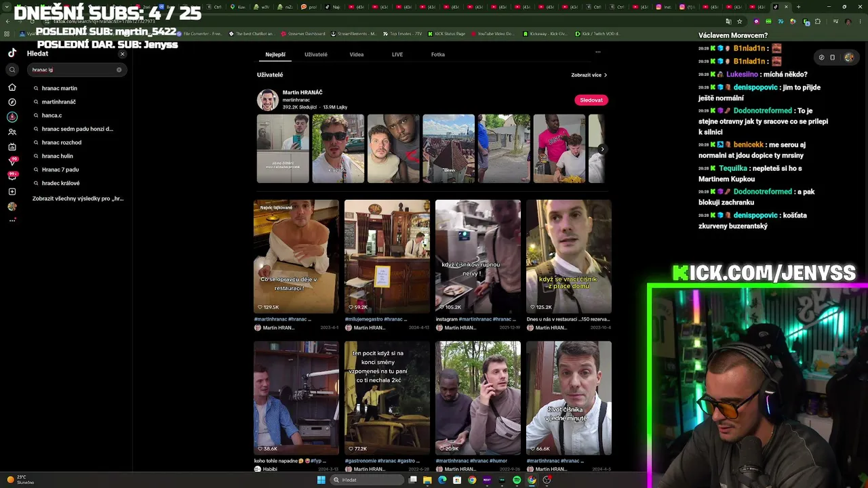The width and height of the screenshot is (868, 488).
Task: Open the video with 38.6K likes
Action: point(296,398)
